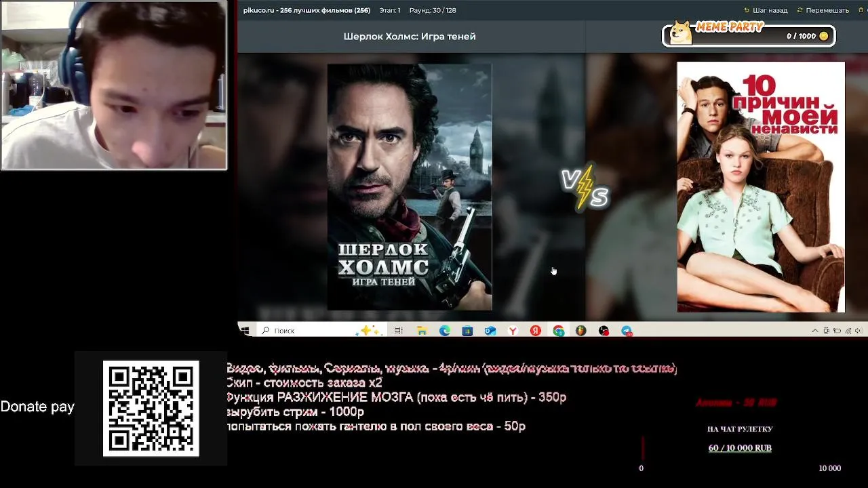This screenshot has width=868, height=488.
Task: Click the Donate pay QR code
Action: tap(151, 408)
